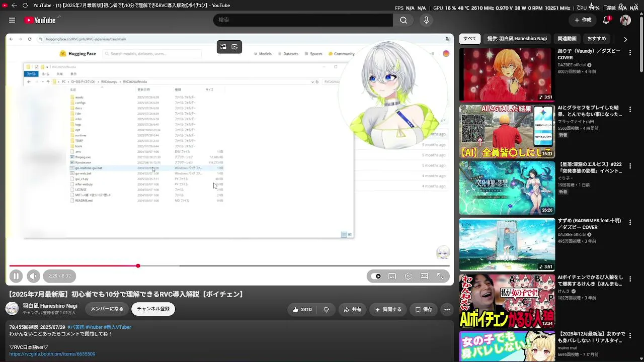Click the 2:29 / 8:32 time display
The image size is (644, 362).
[x=59, y=276]
